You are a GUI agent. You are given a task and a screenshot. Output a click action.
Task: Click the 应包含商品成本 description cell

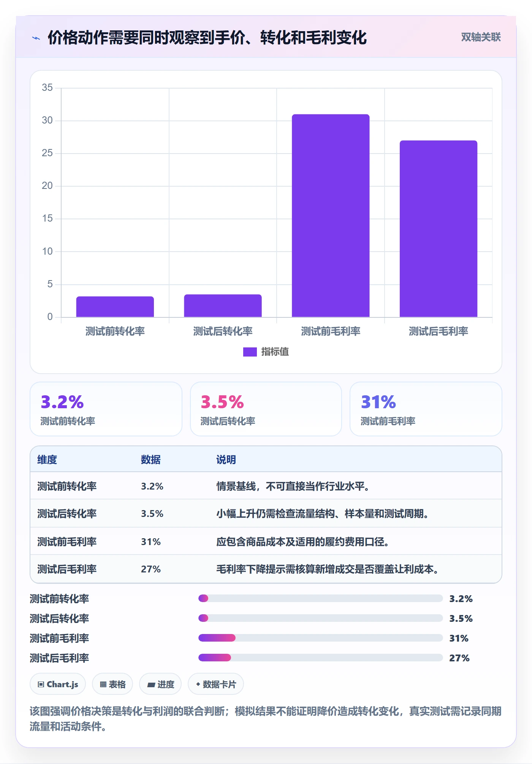coord(303,542)
